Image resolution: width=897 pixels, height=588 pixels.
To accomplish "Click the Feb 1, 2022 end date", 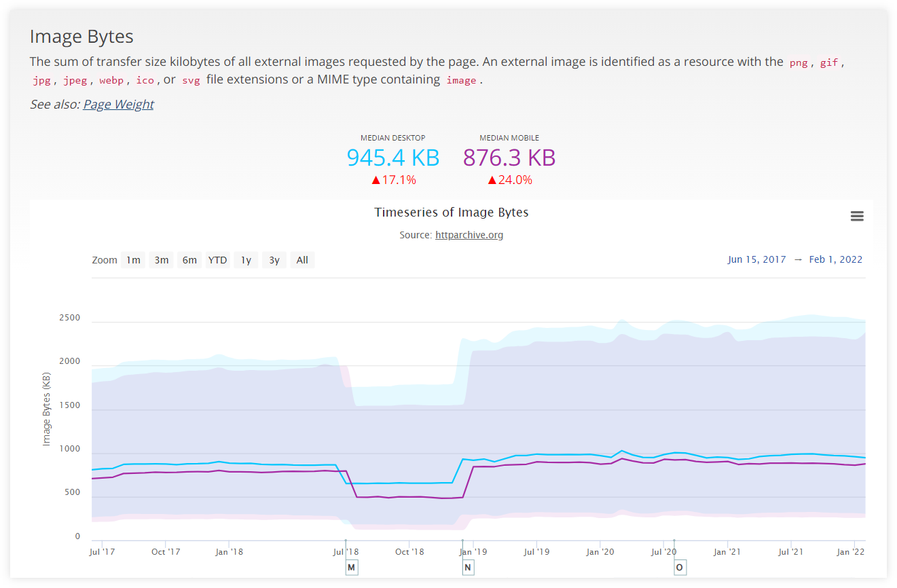I will pos(835,259).
